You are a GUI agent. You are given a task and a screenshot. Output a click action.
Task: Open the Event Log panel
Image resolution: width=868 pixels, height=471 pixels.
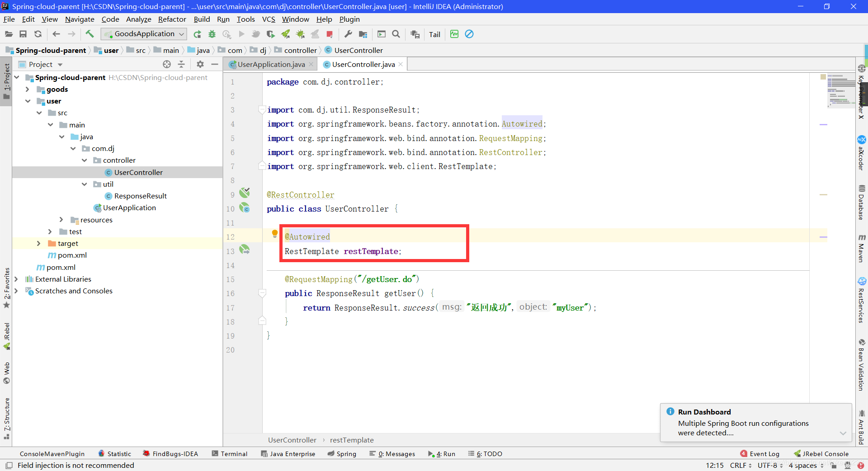(x=760, y=454)
